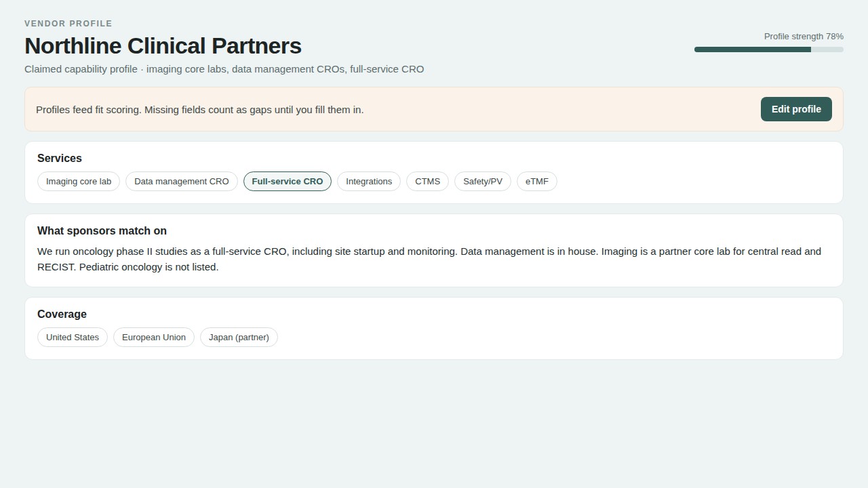This screenshot has height=488, width=868.
Task: Click the Profile strength progress bar
Action: pos(769,49)
